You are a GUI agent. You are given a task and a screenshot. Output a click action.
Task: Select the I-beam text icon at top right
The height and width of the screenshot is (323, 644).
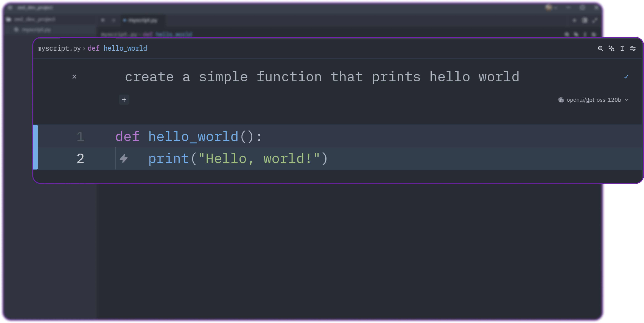coord(622,49)
